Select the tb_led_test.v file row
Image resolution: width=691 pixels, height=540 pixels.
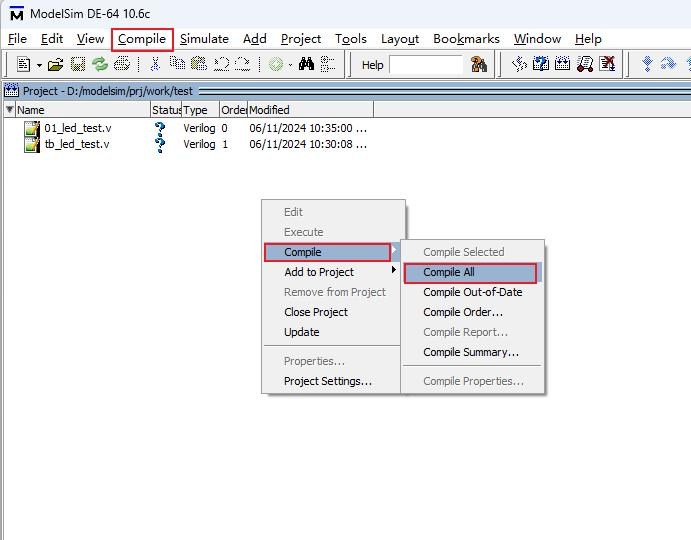point(195,144)
